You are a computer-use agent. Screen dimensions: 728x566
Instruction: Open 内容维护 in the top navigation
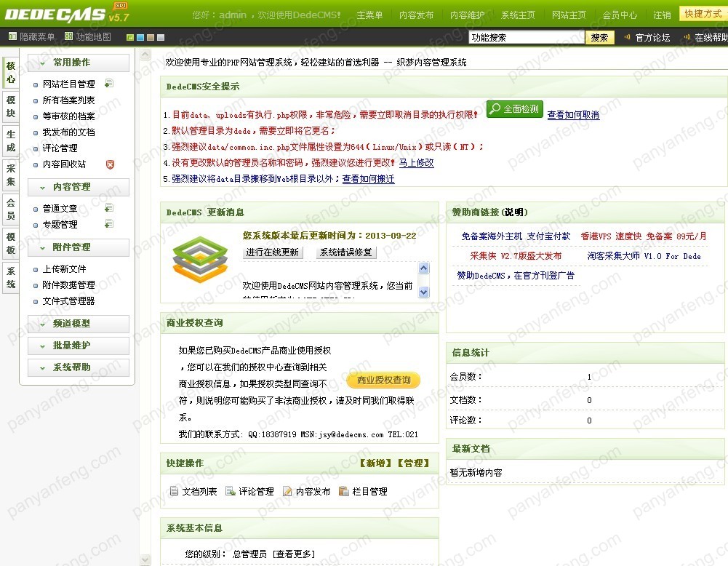click(x=467, y=15)
